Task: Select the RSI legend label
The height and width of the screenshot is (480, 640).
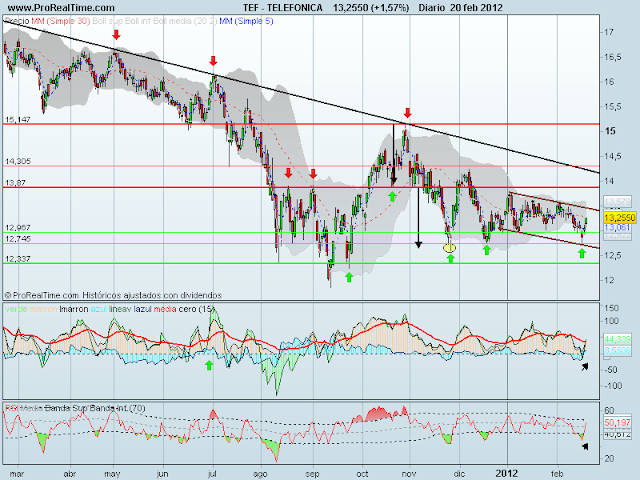Action: (11, 408)
